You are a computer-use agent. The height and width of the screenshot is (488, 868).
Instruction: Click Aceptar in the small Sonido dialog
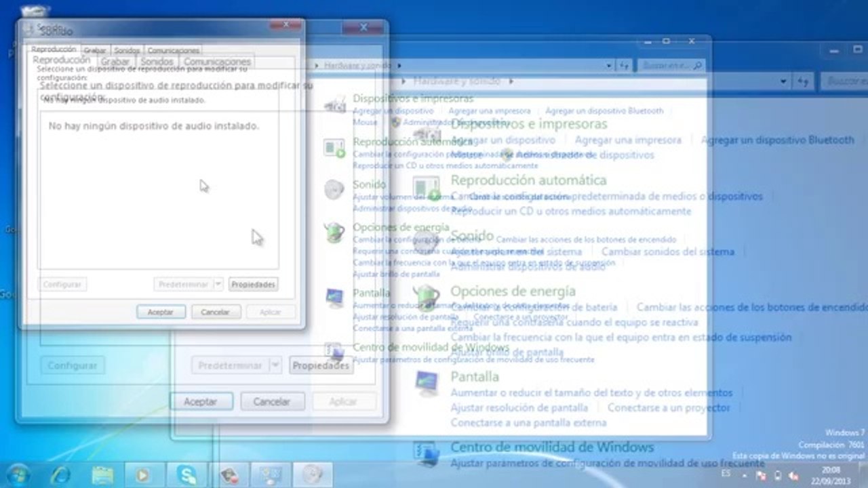[x=161, y=312]
